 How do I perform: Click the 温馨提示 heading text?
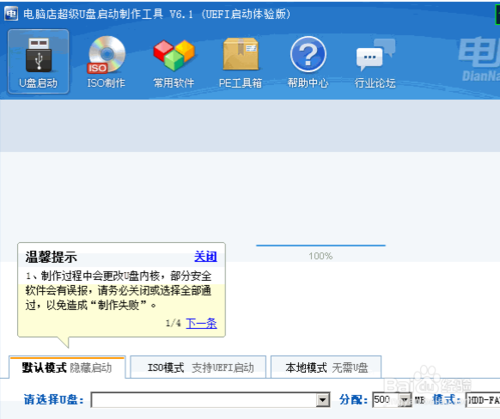[x=51, y=257]
